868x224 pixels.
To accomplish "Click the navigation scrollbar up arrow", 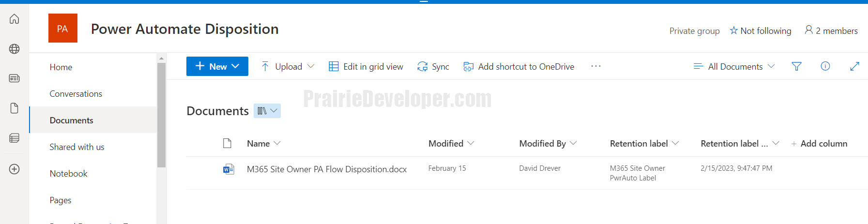I will (x=161, y=58).
